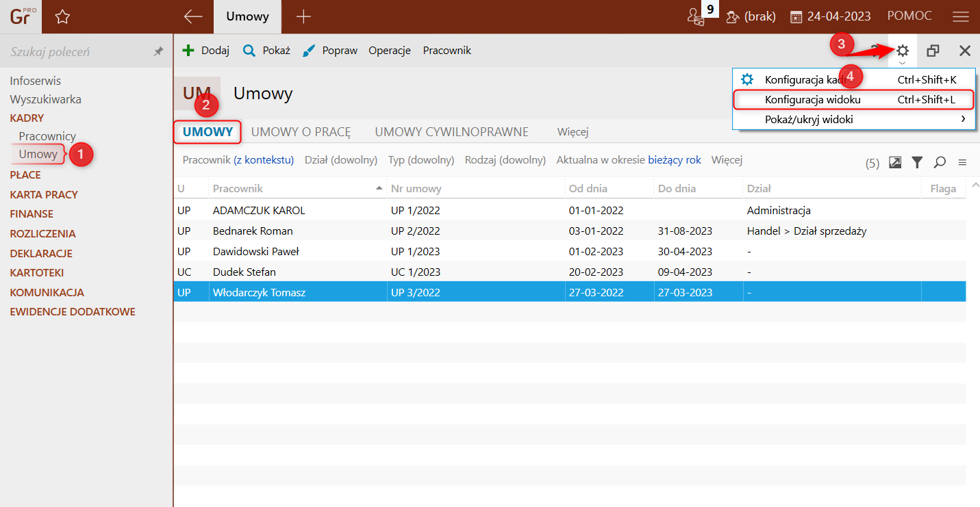Click the search magnifier above the table
This screenshot has height=507, width=980.
[940, 162]
